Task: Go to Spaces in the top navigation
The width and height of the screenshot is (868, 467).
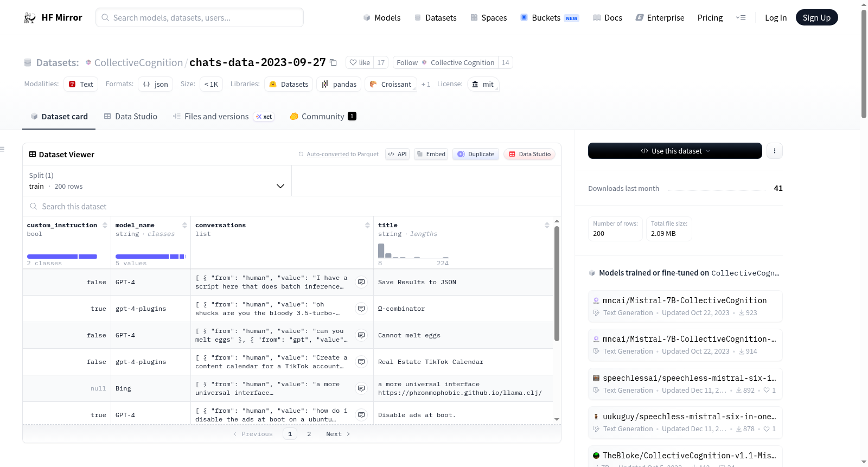Action: pos(489,18)
